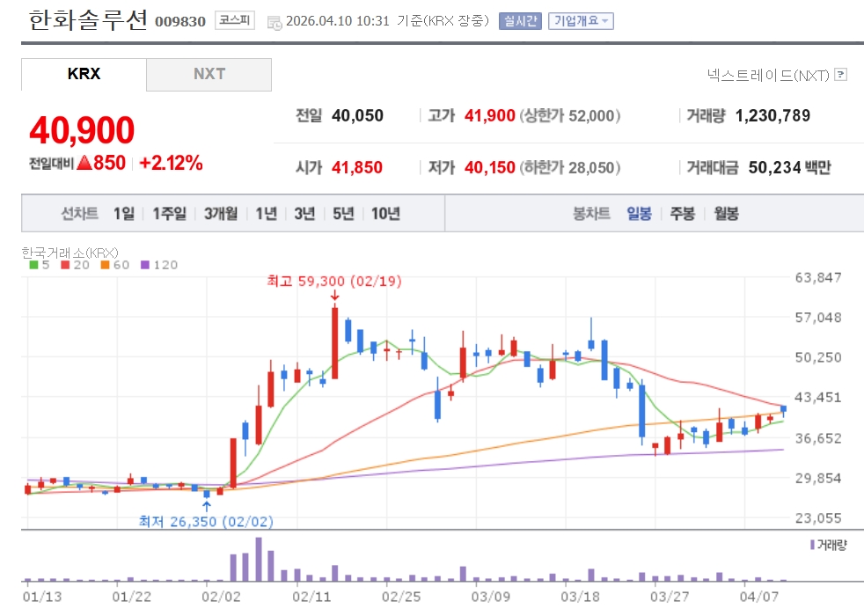Select the 1년 line chart period
This screenshot has width=864, height=616.
point(266,213)
